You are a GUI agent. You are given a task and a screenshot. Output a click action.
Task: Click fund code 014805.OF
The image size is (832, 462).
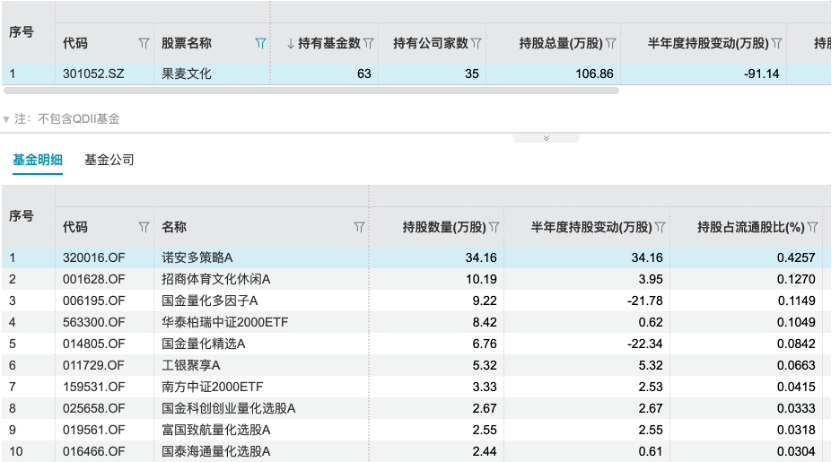(x=94, y=344)
